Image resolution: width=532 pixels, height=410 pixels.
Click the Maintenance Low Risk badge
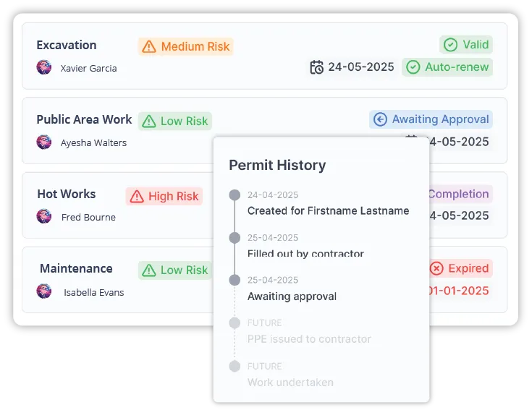(175, 270)
